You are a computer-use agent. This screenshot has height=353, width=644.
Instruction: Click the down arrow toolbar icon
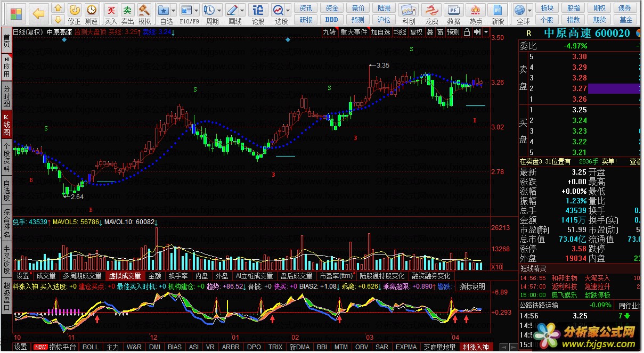(59, 19)
